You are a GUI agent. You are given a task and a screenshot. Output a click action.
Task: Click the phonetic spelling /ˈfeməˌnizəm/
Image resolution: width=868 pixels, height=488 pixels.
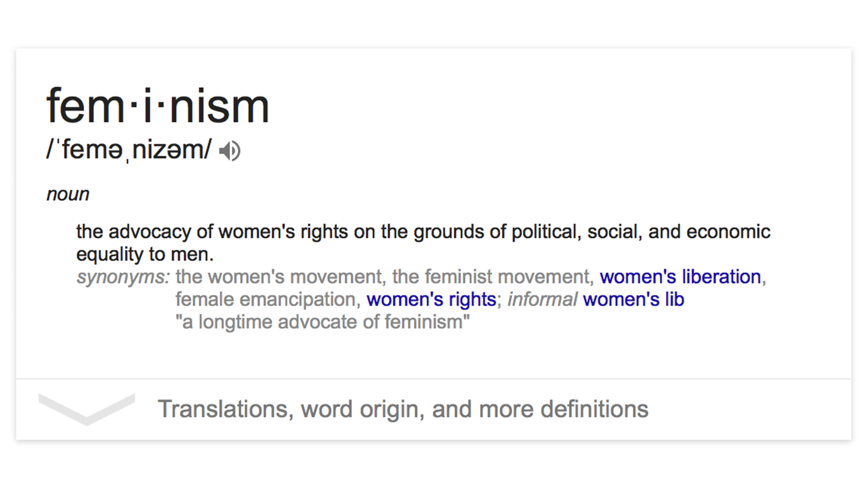point(129,150)
